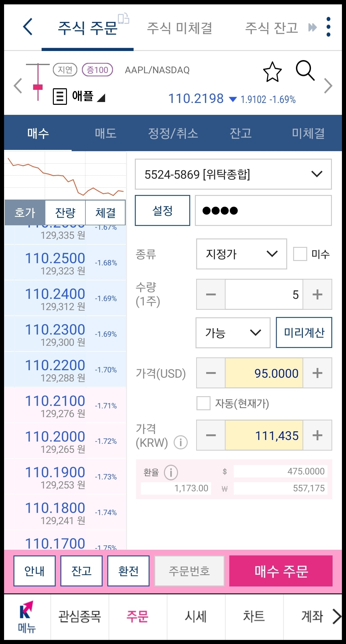Viewport: 346px width, 644px height.
Task: Edit KRW price field 111,435
Action: (264, 435)
